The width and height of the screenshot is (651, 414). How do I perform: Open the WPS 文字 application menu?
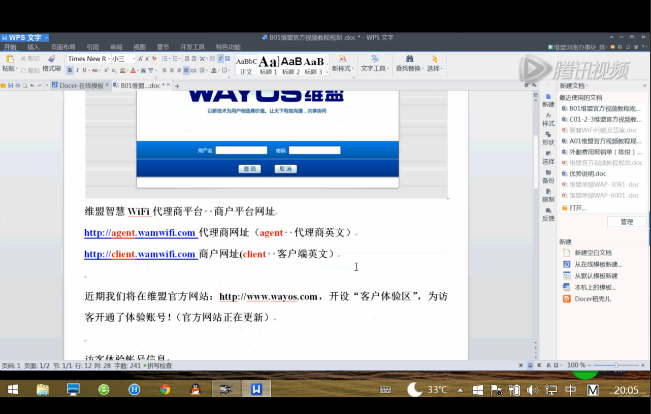[24, 37]
